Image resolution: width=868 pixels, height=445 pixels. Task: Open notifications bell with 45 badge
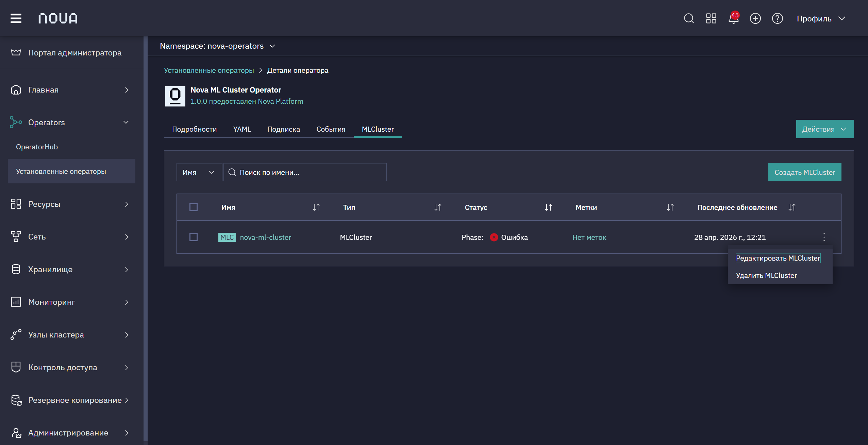tap(733, 18)
